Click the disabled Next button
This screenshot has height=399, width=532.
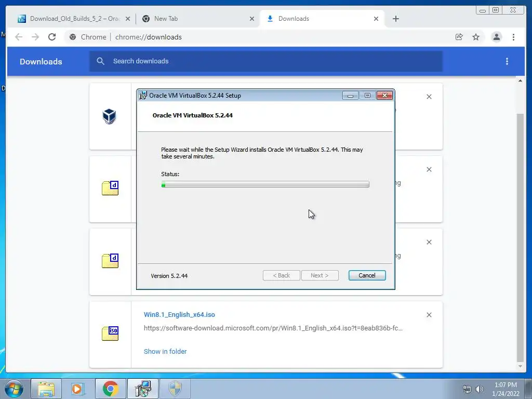tap(320, 275)
